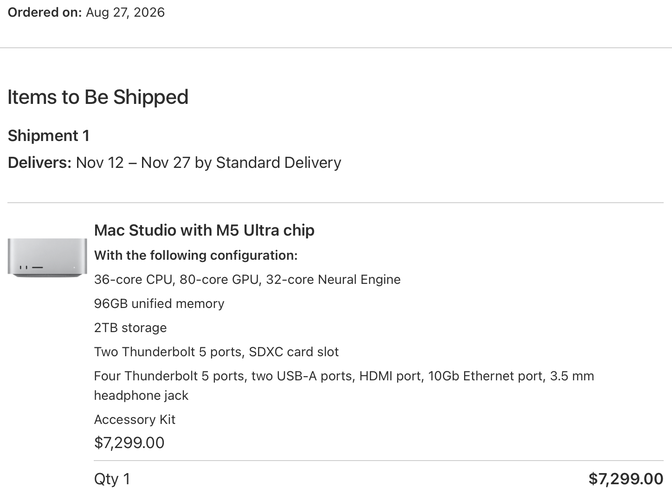Click the Qty 1 label
This screenshot has height=500, width=672.
pyautogui.click(x=112, y=479)
